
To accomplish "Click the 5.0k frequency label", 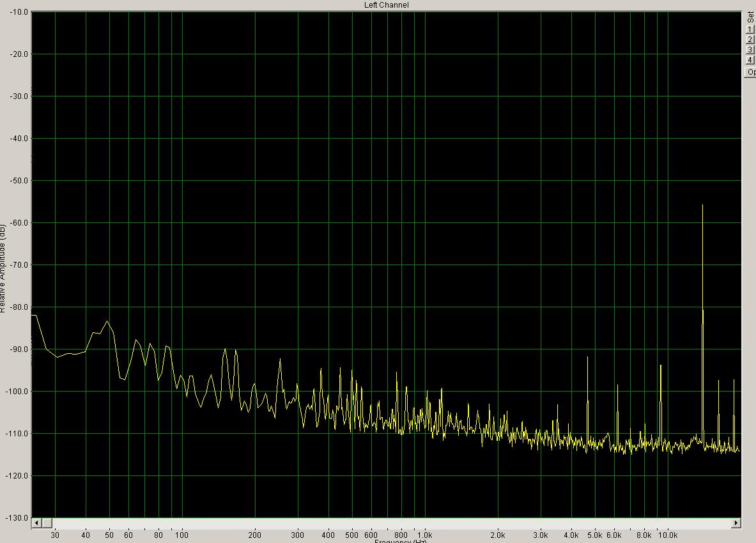I will 595,535.
